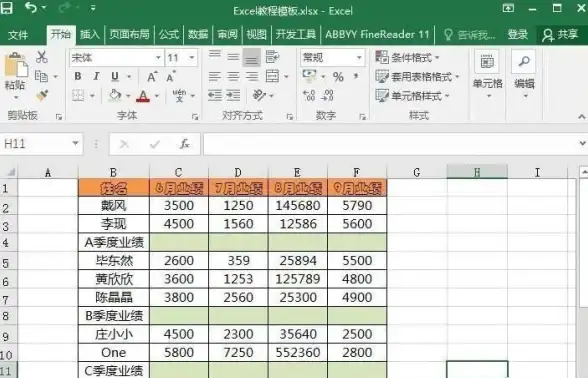This screenshot has height=378, width=588.
Task: Click the text orientation icon
Action: [x=260, y=95]
